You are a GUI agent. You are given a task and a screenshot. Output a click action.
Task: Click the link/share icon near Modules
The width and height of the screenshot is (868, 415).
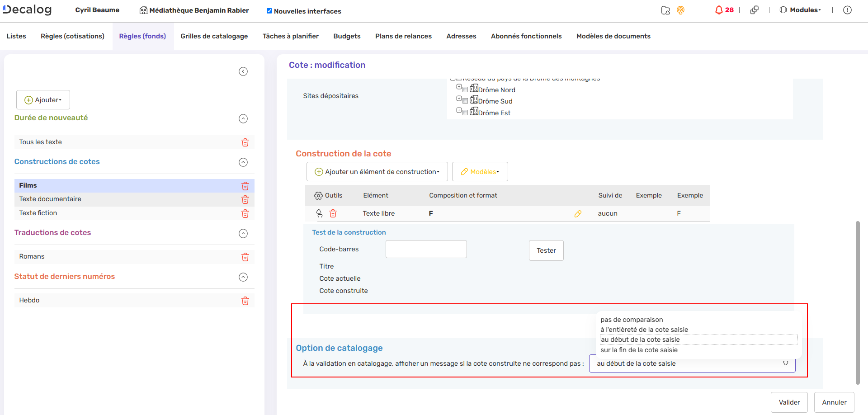point(755,10)
